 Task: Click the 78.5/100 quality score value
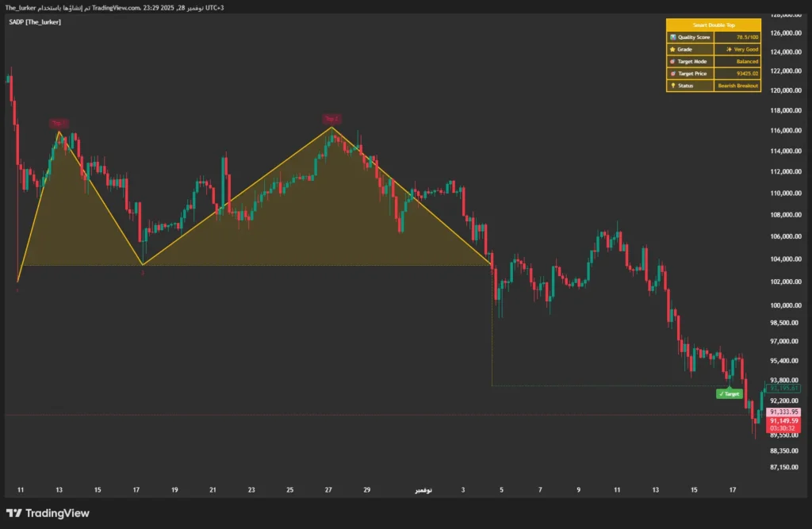click(x=747, y=37)
